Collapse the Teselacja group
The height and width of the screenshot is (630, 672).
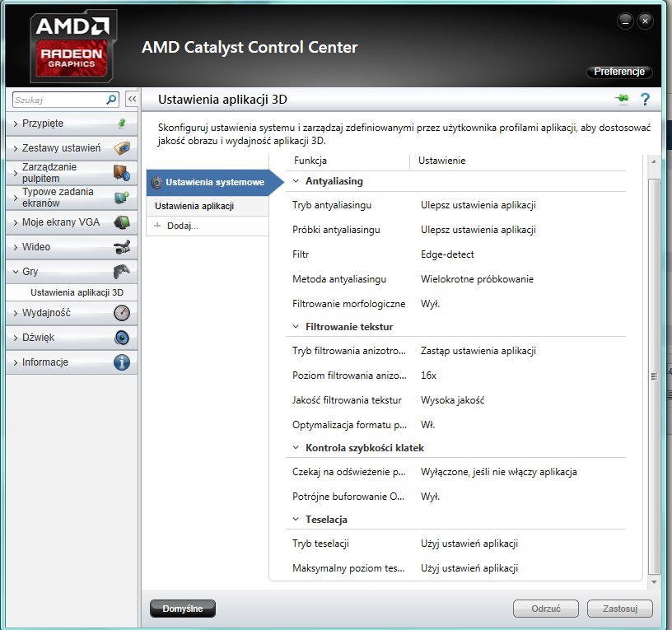pyautogui.click(x=296, y=520)
